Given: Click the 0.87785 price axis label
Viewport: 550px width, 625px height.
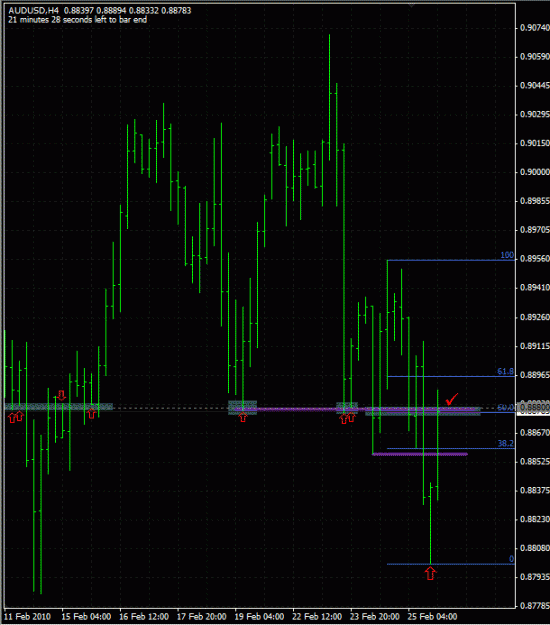Looking at the screenshot, I should pyautogui.click(x=535, y=606).
